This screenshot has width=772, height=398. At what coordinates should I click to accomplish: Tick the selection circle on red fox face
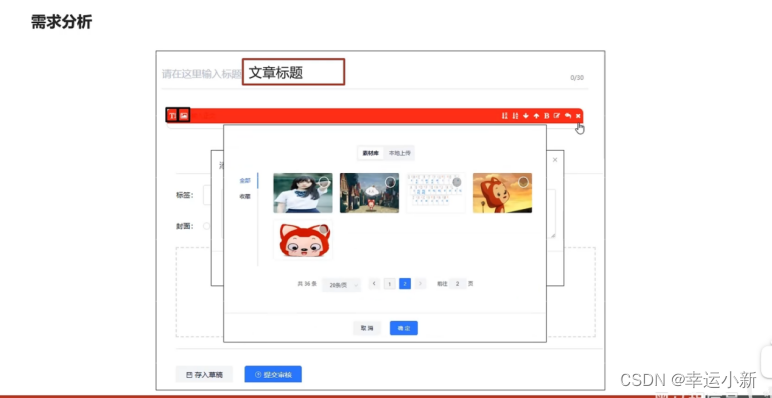[x=323, y=229]
